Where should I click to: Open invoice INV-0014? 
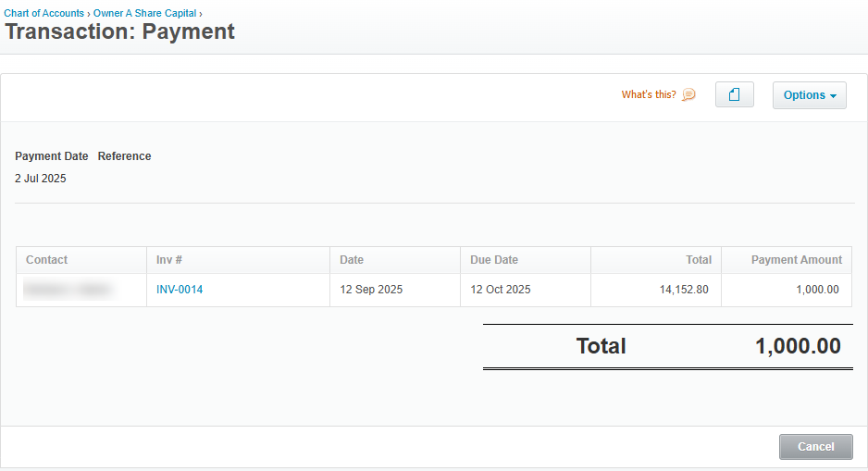click(x=180, y=290)
